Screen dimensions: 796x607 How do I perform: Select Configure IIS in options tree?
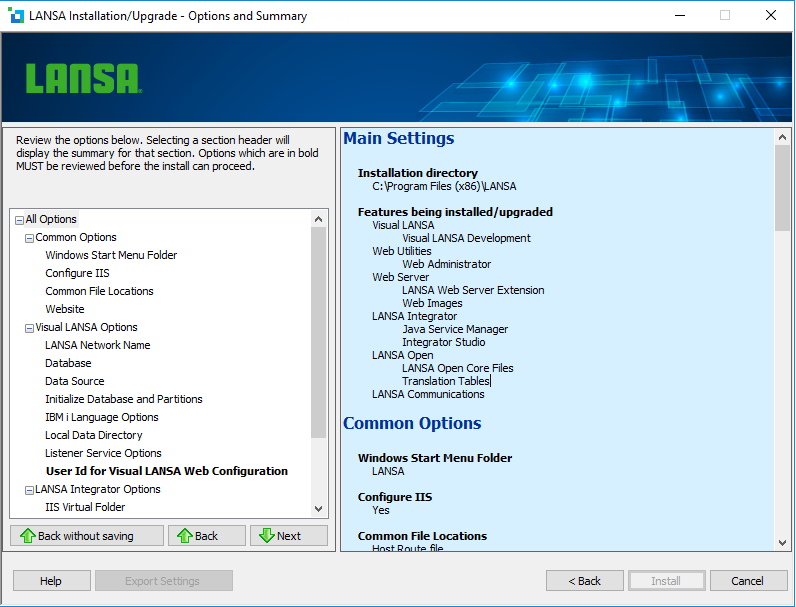[77, 273]
